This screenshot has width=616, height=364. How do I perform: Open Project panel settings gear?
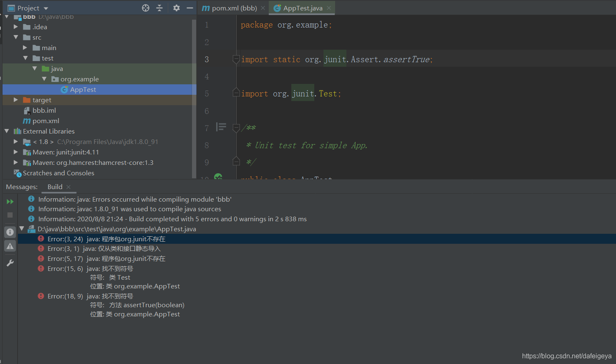[x=177, y=8]
